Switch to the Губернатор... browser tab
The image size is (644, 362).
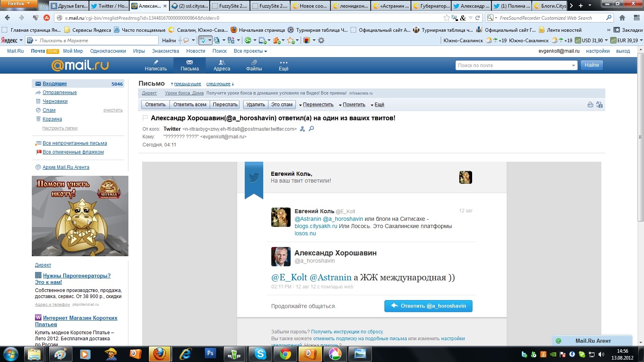click(431, 6)
